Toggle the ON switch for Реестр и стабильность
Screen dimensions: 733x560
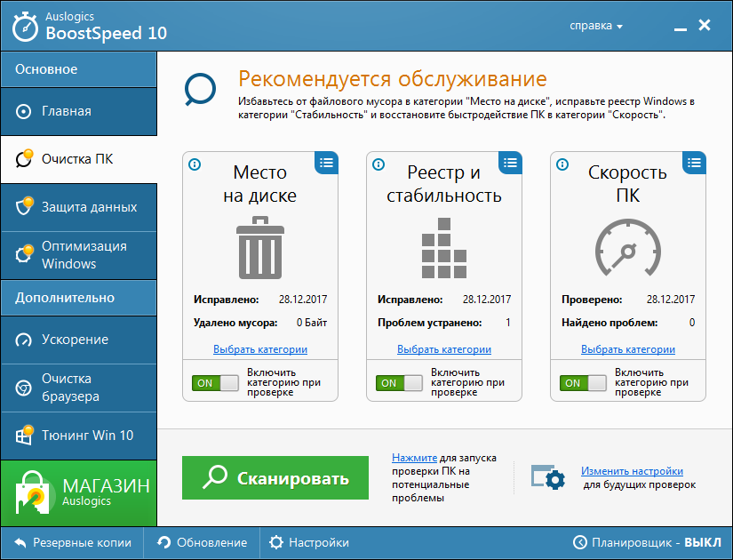click(x=399, y=383)
